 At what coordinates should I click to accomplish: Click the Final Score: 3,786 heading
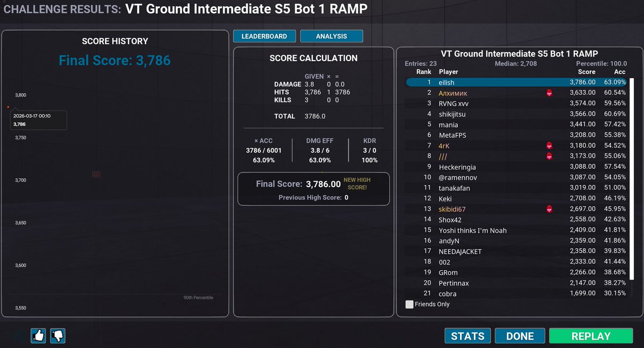coord(115,61)
